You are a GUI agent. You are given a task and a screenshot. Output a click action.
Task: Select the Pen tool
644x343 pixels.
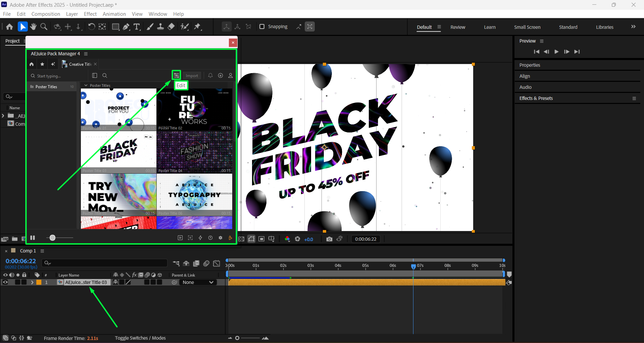click(x=126, y=27)
